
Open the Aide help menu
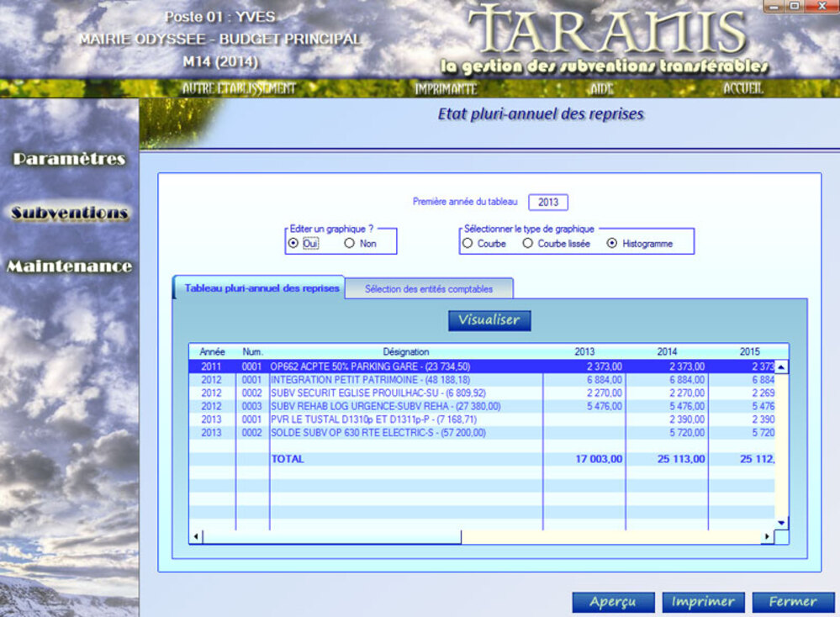(x=601, y=88)
